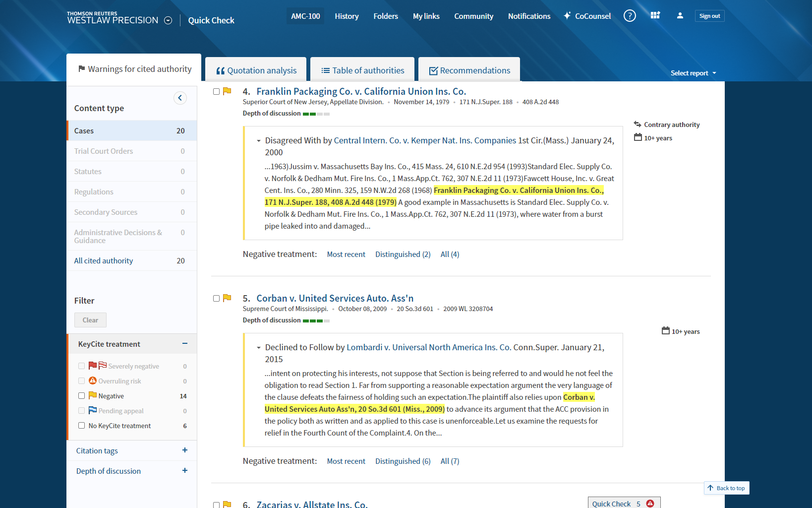Open CoCounsel from the top navigation
The height and width of the screenshot is (508, 812).
pos(587,16)
